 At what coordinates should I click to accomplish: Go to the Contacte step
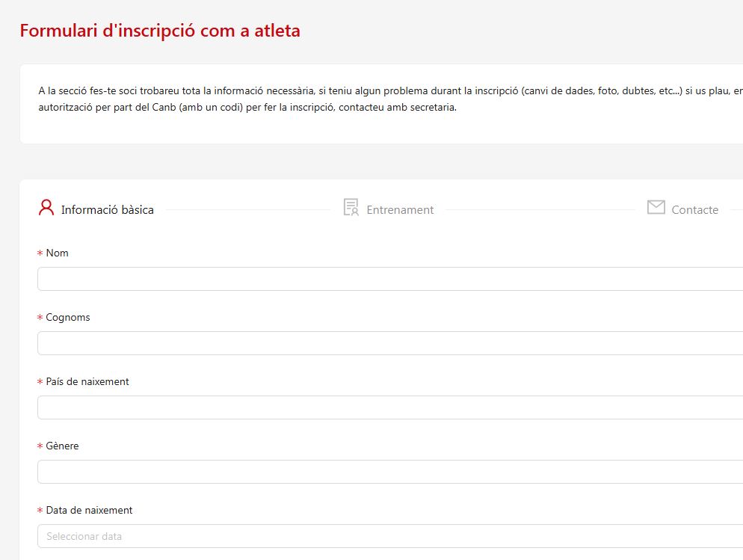[x=694, y=210]
